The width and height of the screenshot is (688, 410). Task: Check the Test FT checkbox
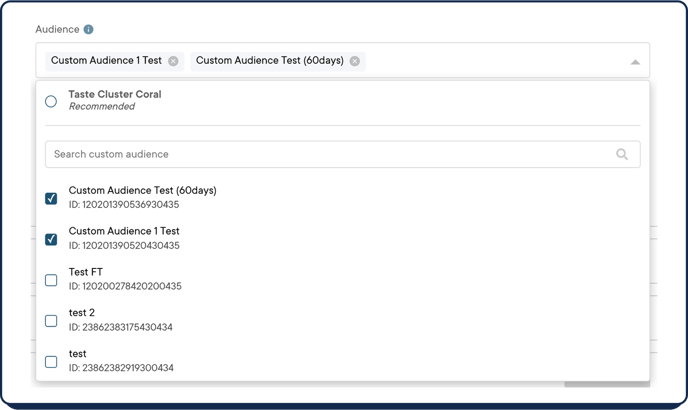pos(51,280)
